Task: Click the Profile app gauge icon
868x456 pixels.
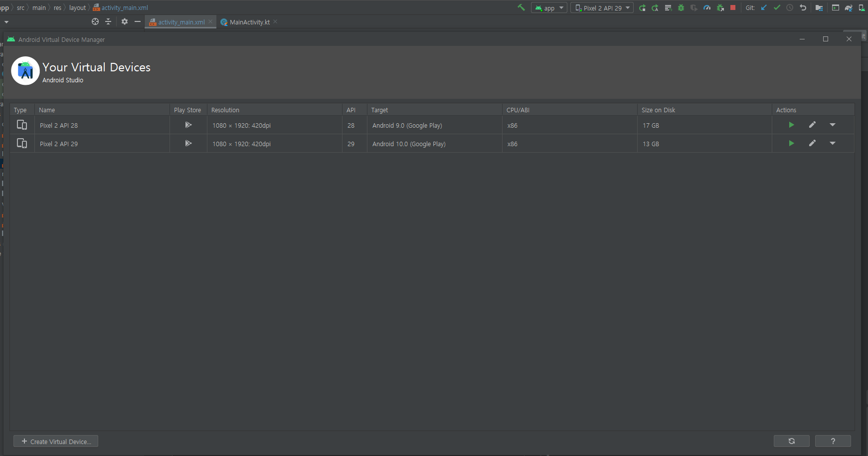Action: pyautogui.click(x=707, y=7)
